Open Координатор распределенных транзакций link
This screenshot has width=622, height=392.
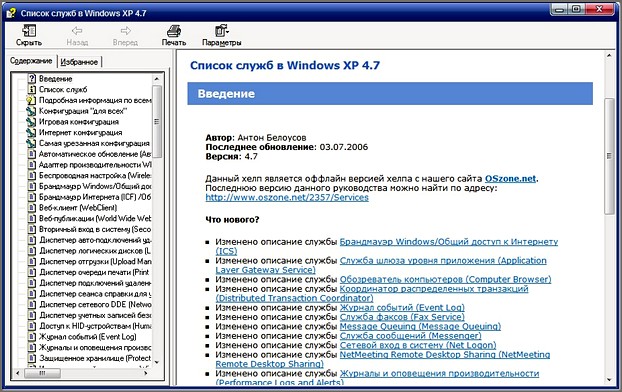[434, 289]
